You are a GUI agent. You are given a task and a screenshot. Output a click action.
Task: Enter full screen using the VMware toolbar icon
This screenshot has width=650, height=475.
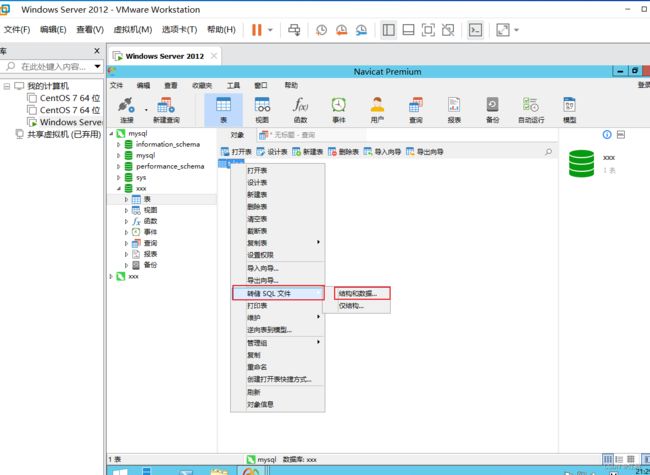tap(428, 30)
